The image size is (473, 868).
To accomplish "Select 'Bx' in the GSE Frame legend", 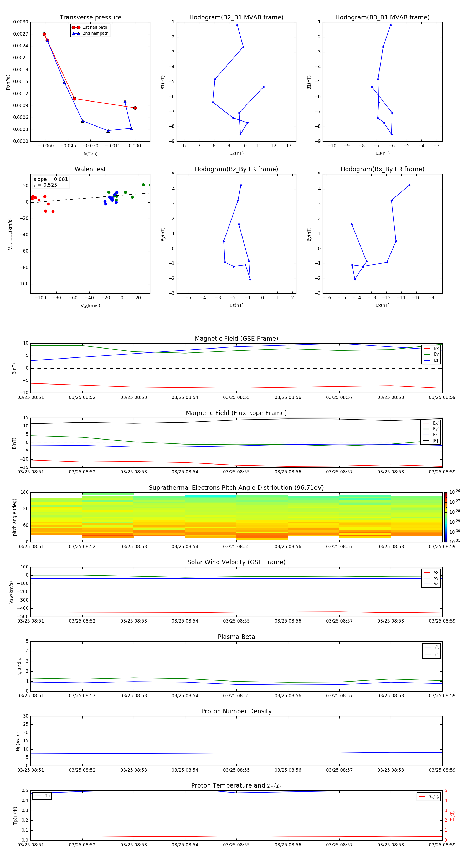I will pos(431,349).
